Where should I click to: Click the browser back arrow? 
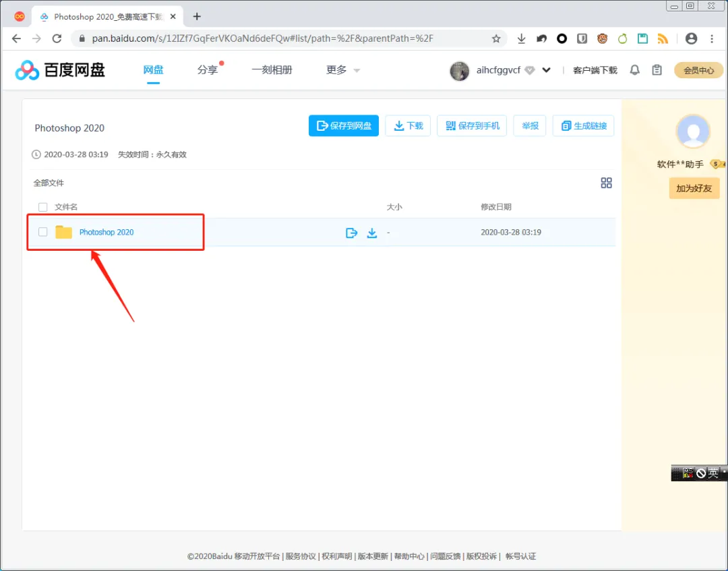[16, 38]
